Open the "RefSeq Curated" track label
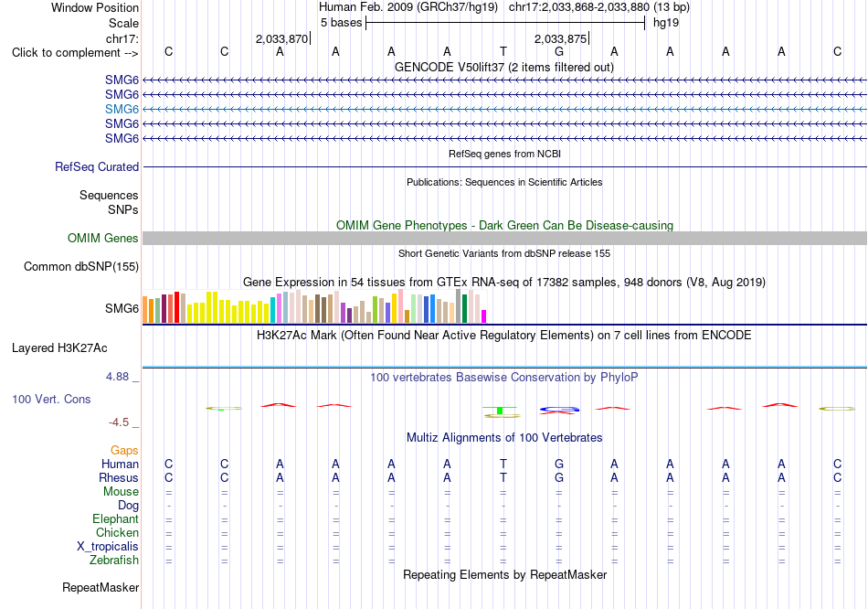The image size is (868, 609). click(97, 166)
